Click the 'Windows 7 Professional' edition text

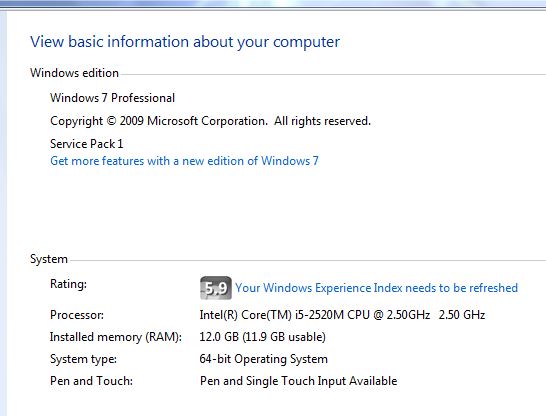click(x=112, y=98)
